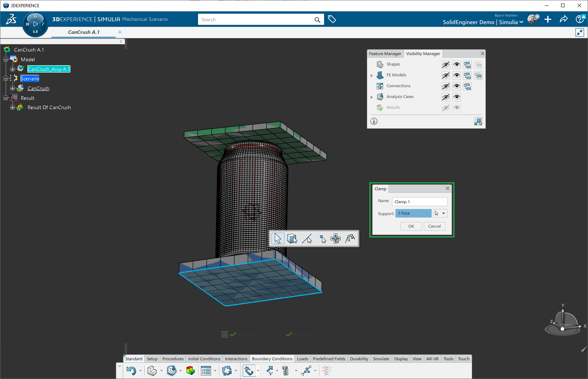The height and width of the screenshot is (379, 588).
Task: Click the Update refresh arrows icon
Action: pos(227,370)
